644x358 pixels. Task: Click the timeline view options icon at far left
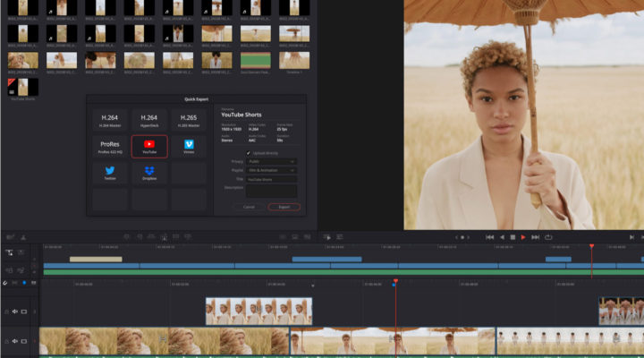pyautogui.click(x=10, y=237)
